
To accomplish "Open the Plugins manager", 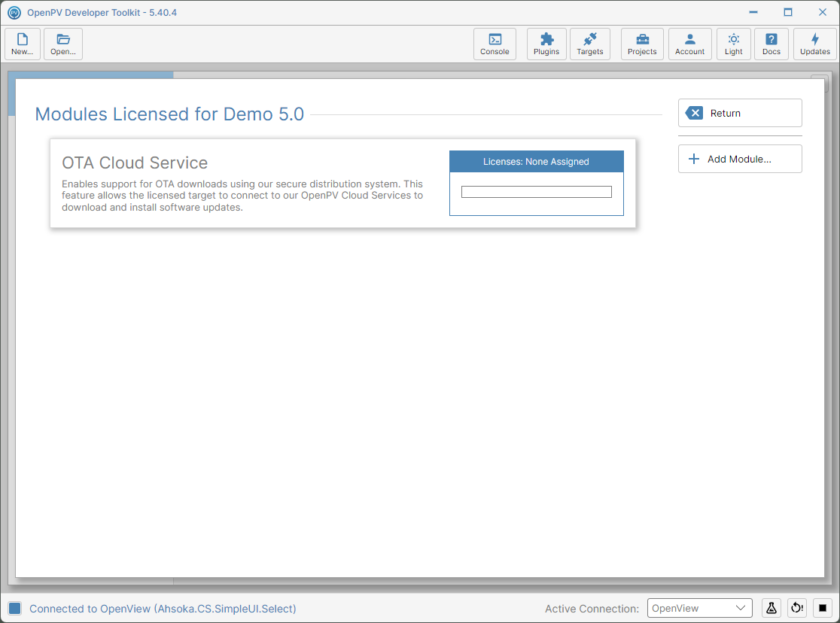I will pyautogui.click(x=546, y=44).
